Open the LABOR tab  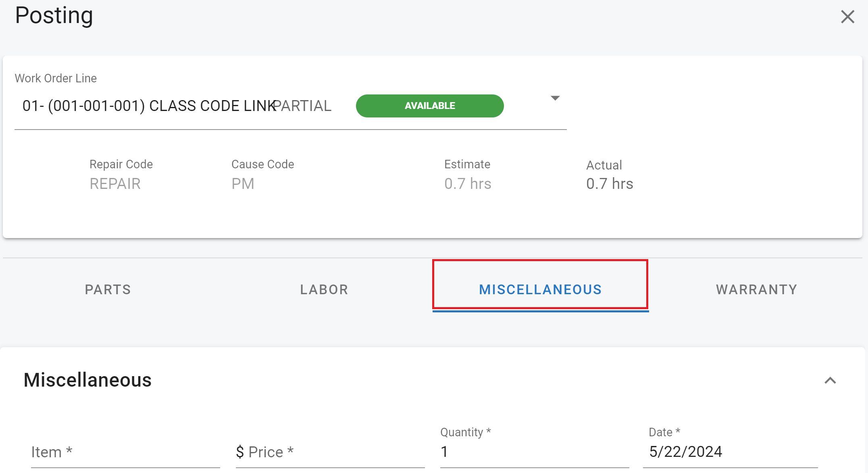(x=324, y=289)
